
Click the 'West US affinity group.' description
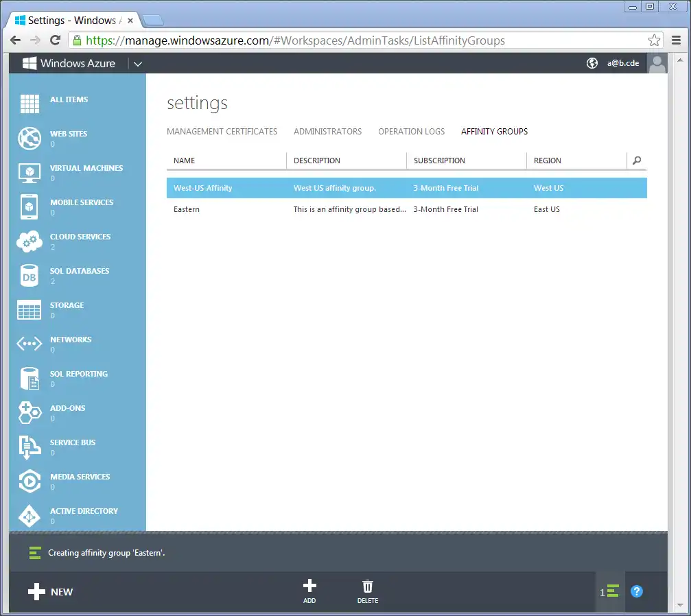click(335, 188)
